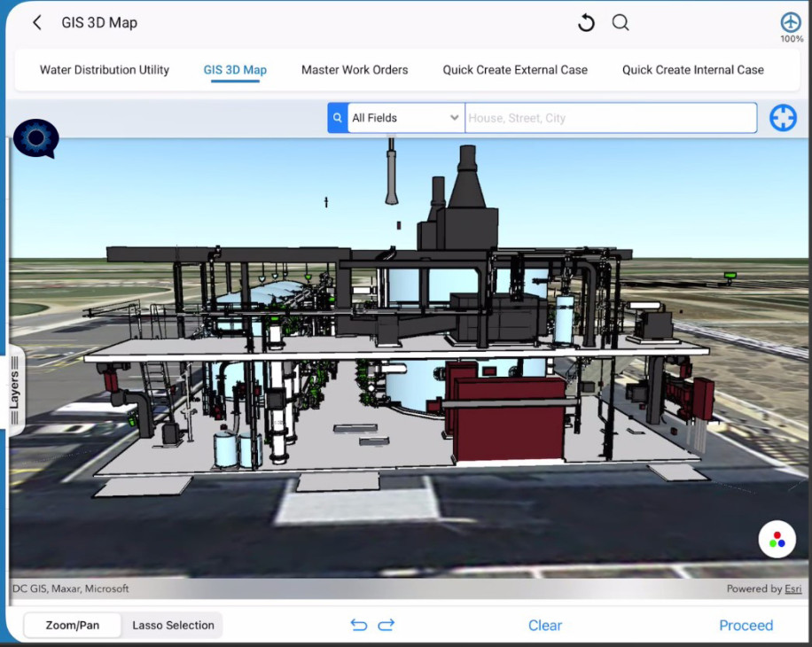Screen dimensions: 812x647
Task: Open search with the magnifier icon
Action: click(x=621, y=22)
